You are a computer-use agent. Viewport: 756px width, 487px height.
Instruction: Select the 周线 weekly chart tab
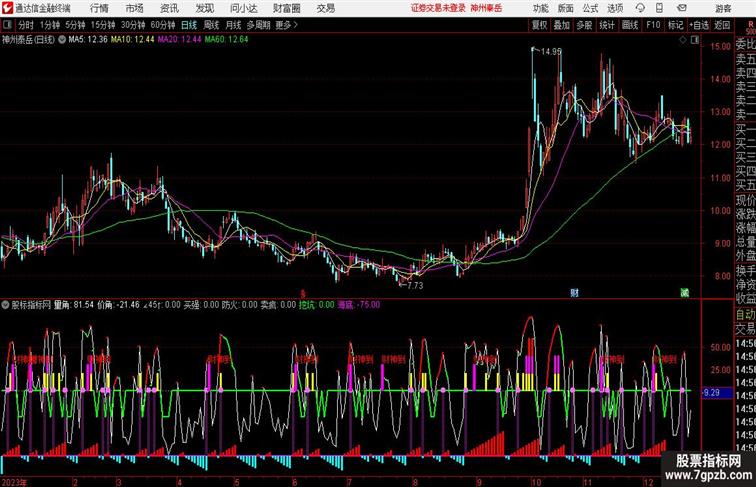tap(211, 25)
